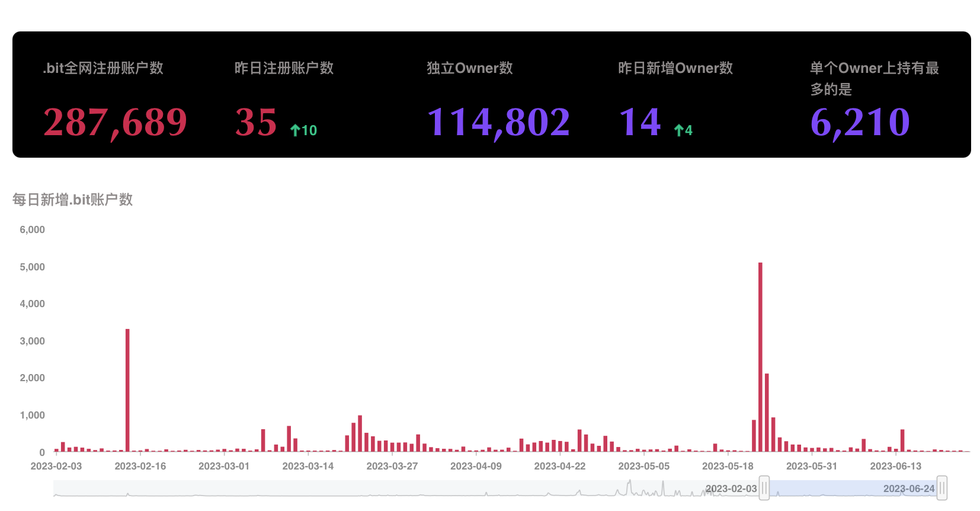Click the 2023-02-16 x-axis date label
Screen dimensions: 980x511
[x=140, y=466]
